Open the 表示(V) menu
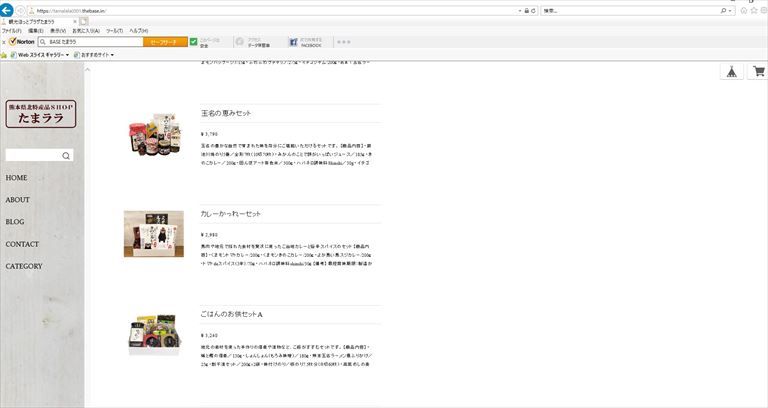Viewport: 768px width, 408px height. pos(58,30)
